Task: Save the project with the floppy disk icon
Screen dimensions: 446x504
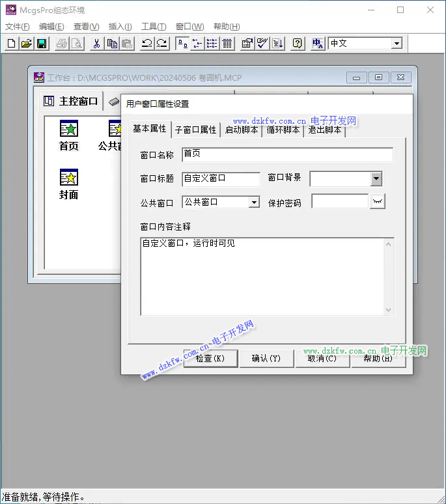Action: tap(41, 44)
